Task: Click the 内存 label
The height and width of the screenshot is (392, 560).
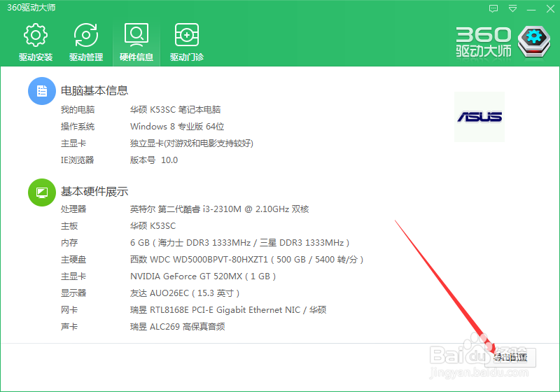Action: 69,243
